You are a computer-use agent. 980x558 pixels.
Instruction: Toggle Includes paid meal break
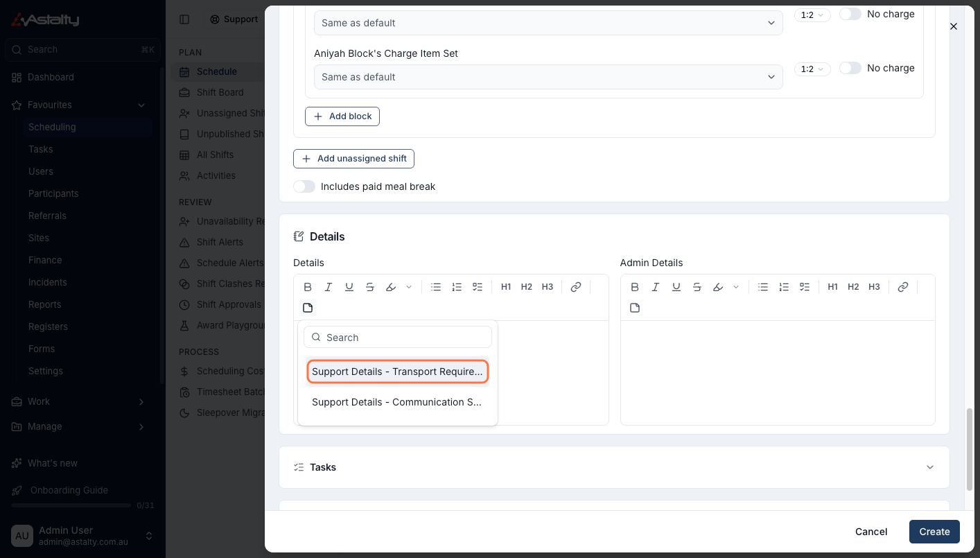304,186
